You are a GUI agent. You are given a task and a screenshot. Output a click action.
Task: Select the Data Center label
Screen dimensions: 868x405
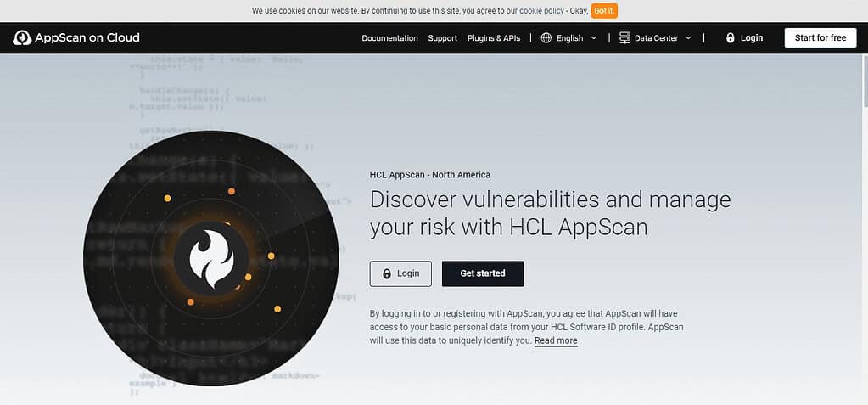[656, 38]
